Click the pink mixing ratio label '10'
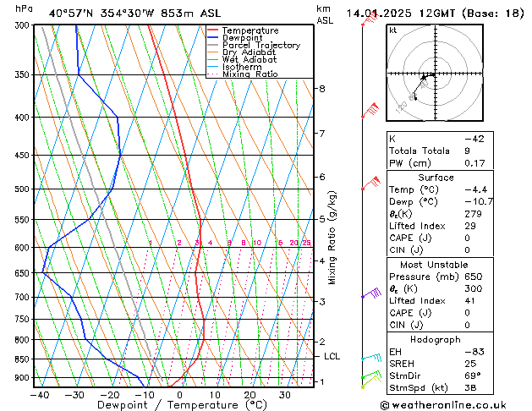This screenshot has height=411, width=532. [257, 243]
